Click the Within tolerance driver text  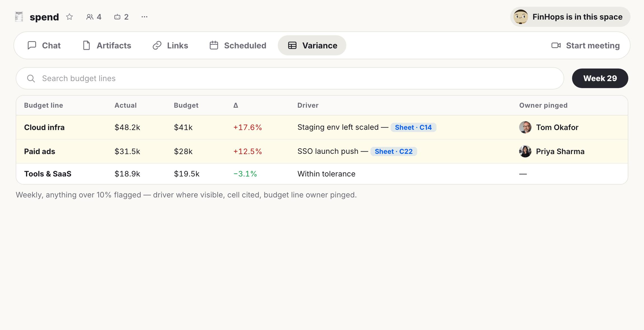point(326,174)
